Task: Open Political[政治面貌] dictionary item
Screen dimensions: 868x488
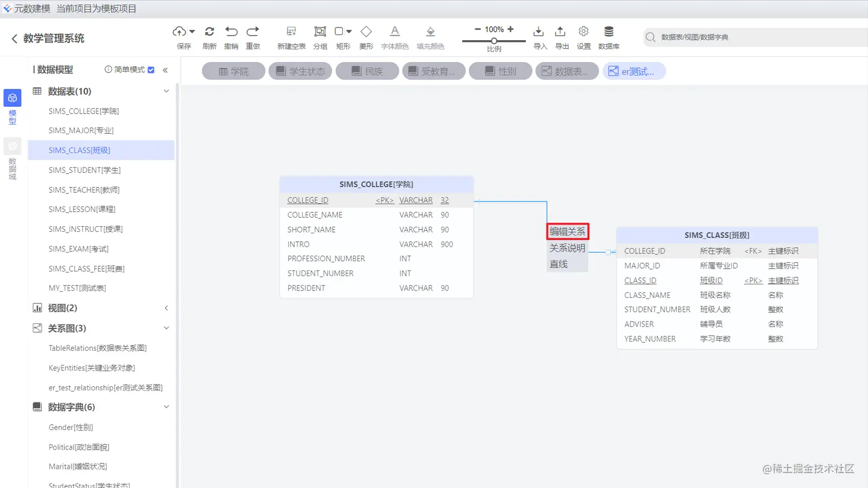Action: point(79,447)
